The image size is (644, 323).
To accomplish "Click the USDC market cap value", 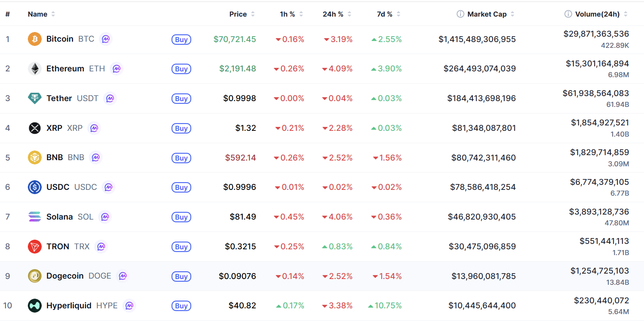I will point(483,187).
